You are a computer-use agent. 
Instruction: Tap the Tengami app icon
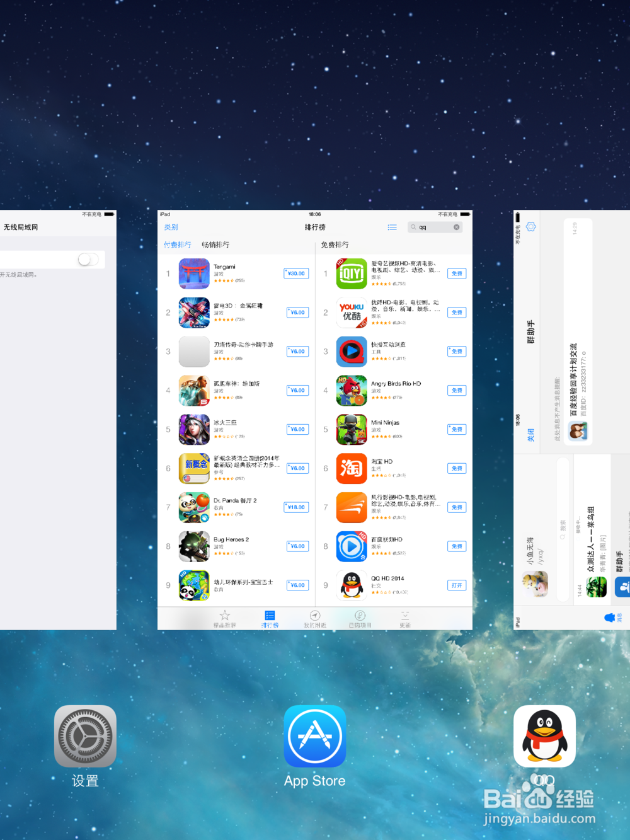click(194, 273)
